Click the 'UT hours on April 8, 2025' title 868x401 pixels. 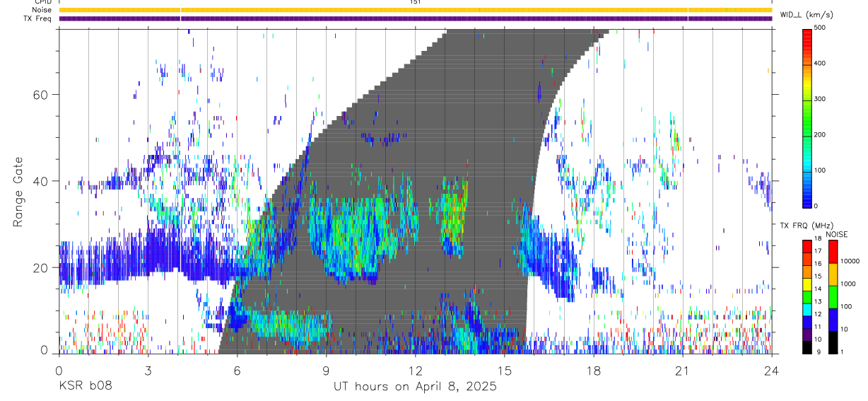(416, 387)
